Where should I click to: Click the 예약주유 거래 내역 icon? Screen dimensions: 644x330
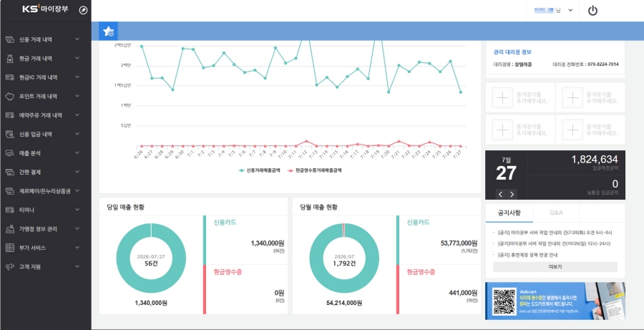pyautogui.click(x=10, y=115)
